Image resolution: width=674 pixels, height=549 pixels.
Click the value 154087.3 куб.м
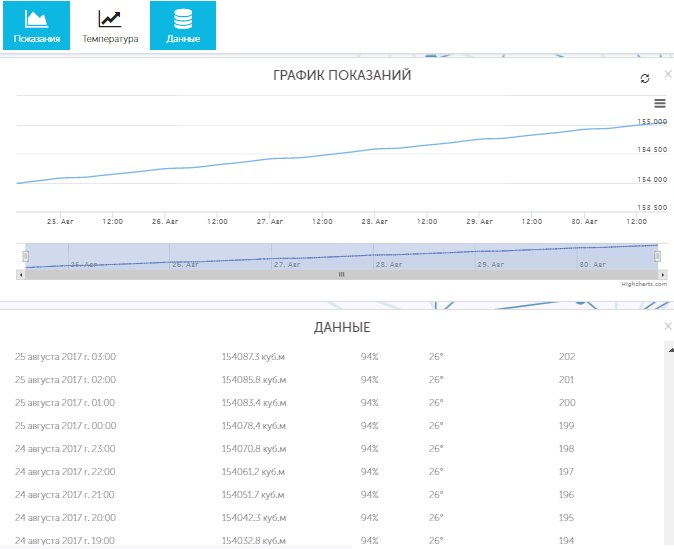coord(253,357)
